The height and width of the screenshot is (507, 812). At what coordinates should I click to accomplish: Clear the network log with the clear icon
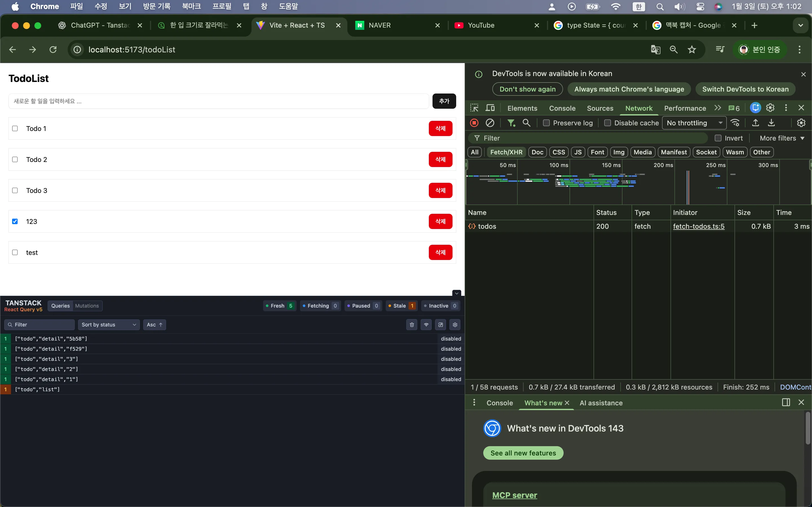(x=490, y=123)
